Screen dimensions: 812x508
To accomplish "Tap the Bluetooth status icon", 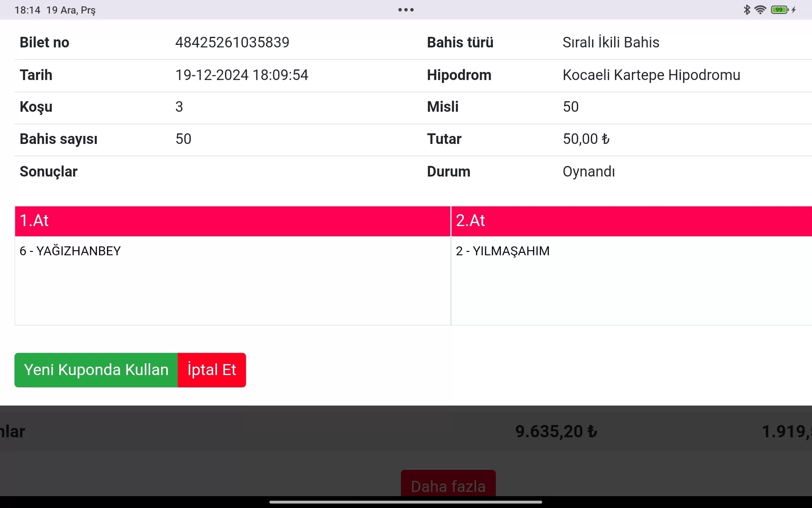I will 747,10.
